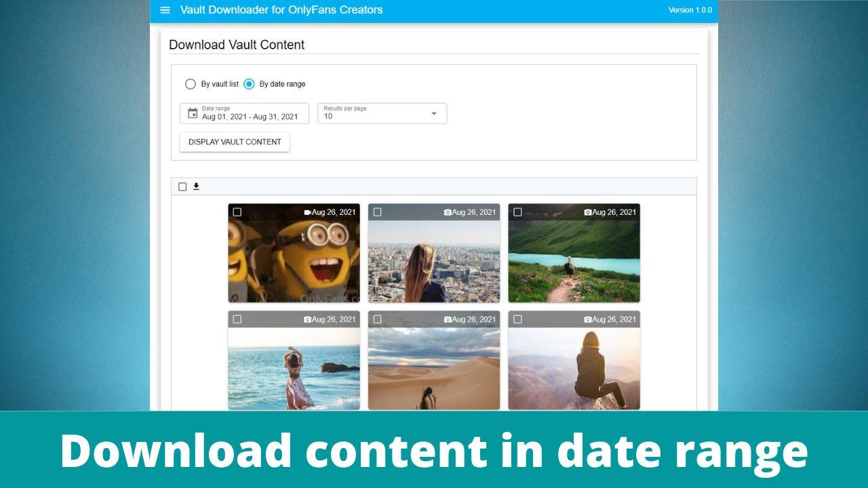Click the calendar icon in Date range field
Image resolution: width=868 pixels, height=488 pixels.
192,113
